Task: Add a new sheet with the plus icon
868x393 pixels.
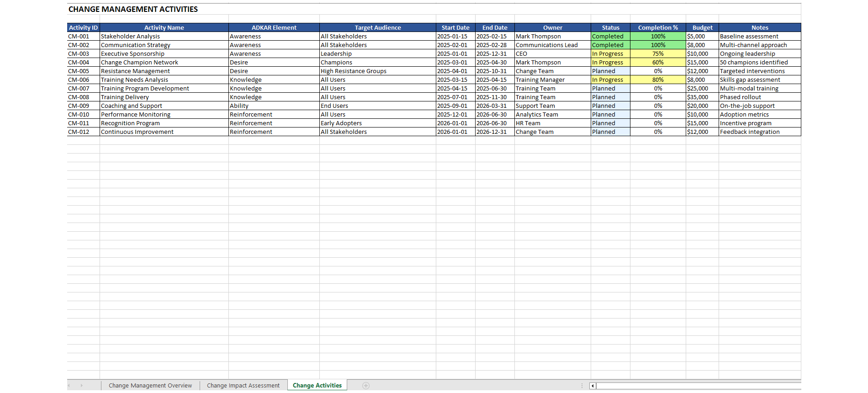Action: (x=366, y=386)
